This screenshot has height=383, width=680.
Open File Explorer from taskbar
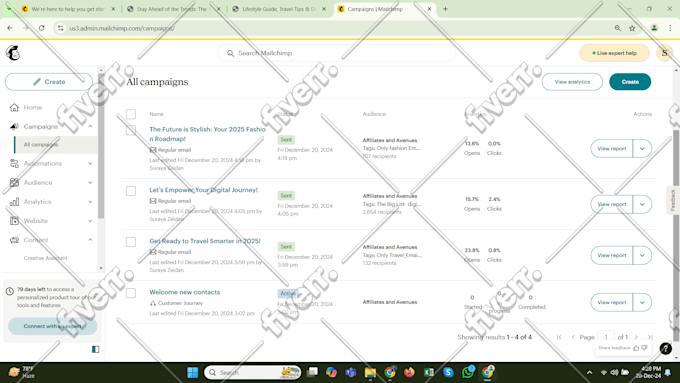370,372
